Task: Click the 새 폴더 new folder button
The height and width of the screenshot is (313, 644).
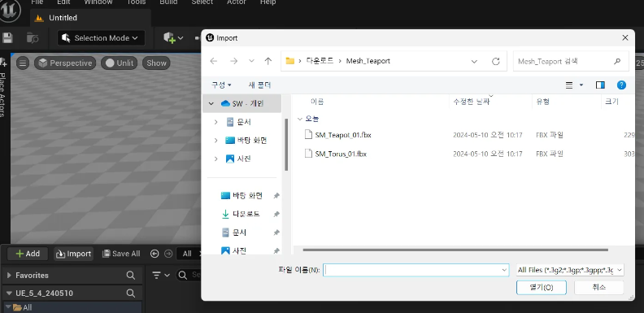Action: click(259, 85)
